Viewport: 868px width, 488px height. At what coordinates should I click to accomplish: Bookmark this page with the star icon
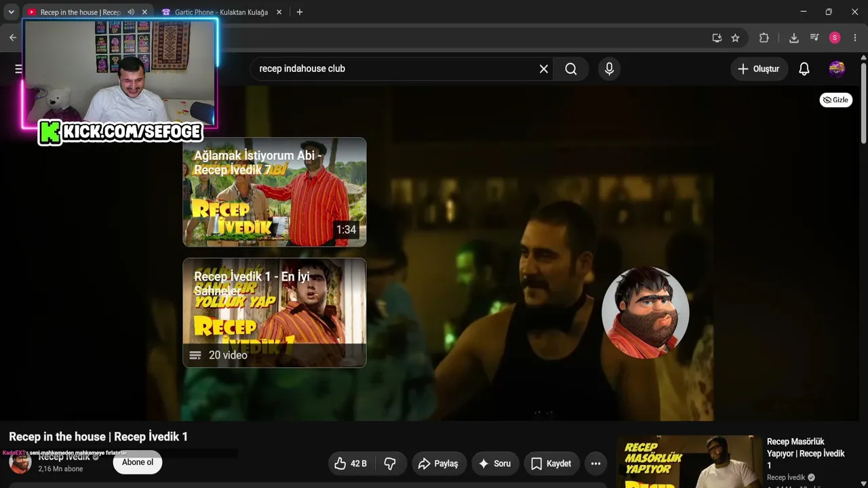pyautogui.click(x=735, y=38)
